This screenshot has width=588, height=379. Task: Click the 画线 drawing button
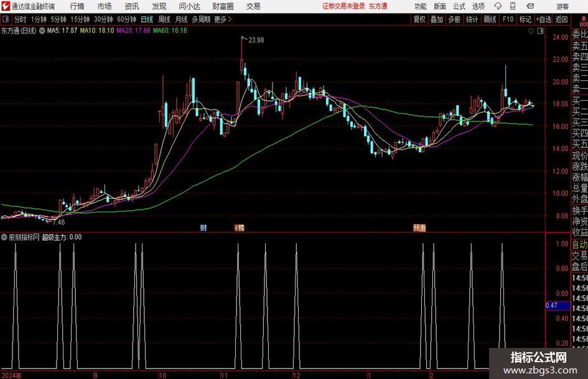point(490,19)
